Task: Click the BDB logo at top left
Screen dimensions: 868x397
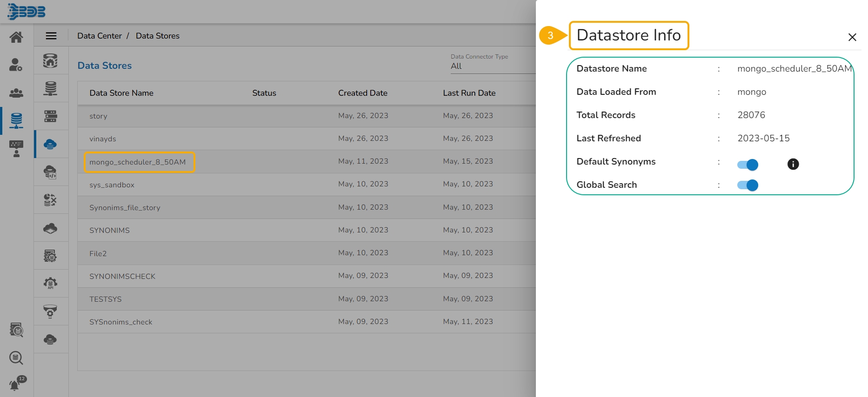Action: [27, 12]
